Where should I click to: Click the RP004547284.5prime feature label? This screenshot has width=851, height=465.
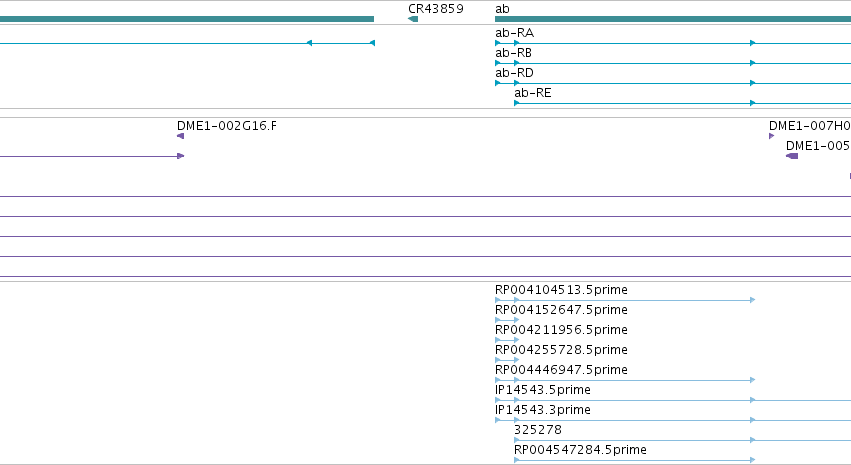[x=580, y=450]
